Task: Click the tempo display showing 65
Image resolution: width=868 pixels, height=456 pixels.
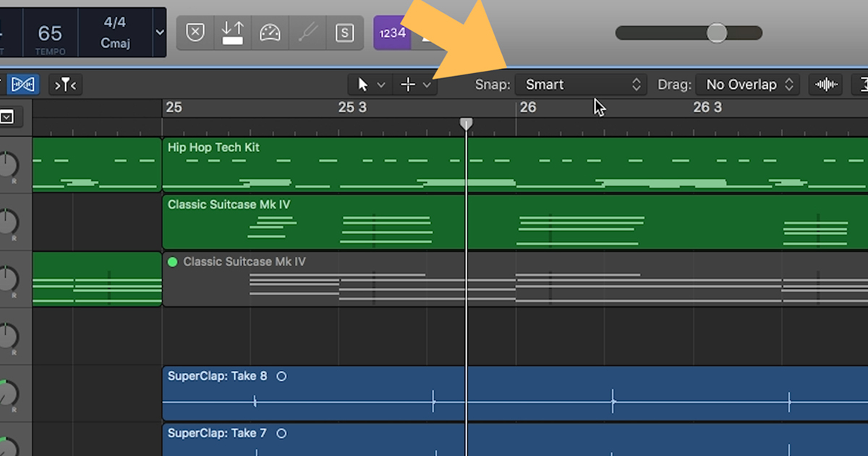Action: click(x=49, y=33)
